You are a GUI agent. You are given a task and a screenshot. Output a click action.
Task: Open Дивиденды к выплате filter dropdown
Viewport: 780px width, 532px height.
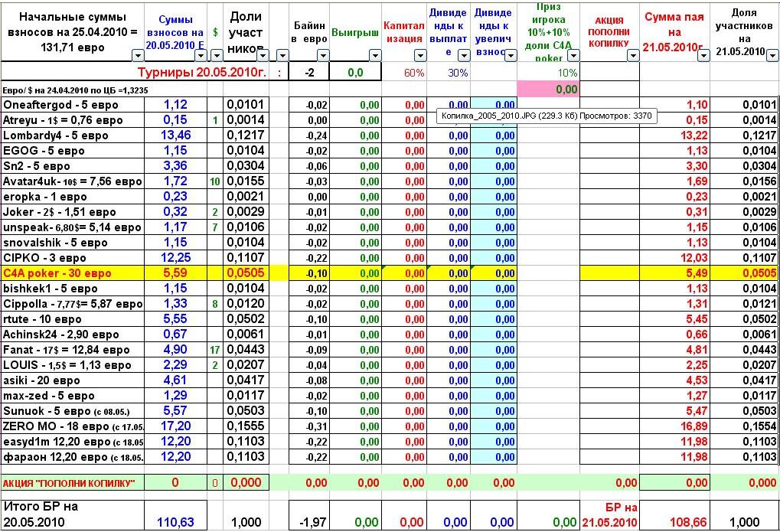tap(464, 55)
